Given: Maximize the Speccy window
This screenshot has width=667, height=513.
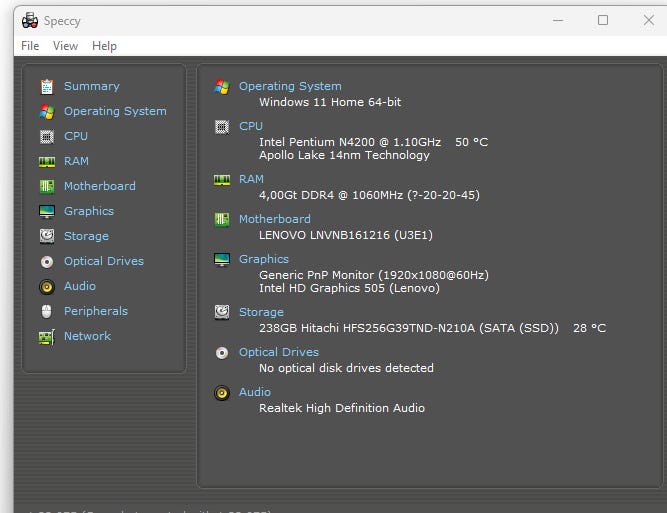Looking at the screenshot, I should pyautogui.click(x=603, y=20).
